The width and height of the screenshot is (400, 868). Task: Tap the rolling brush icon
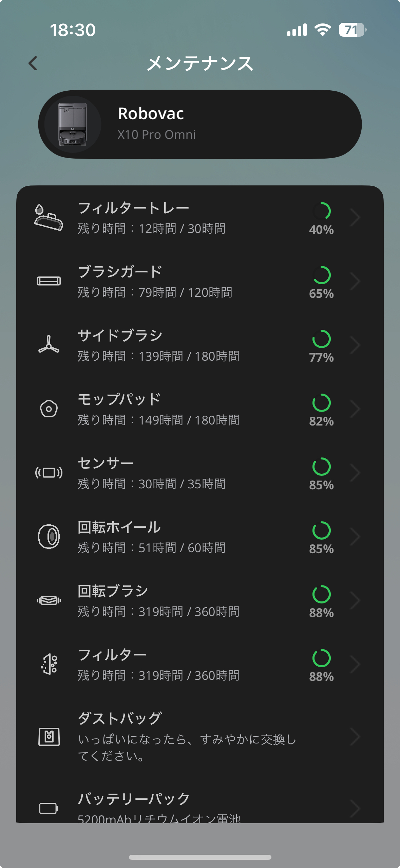(49, 600)
